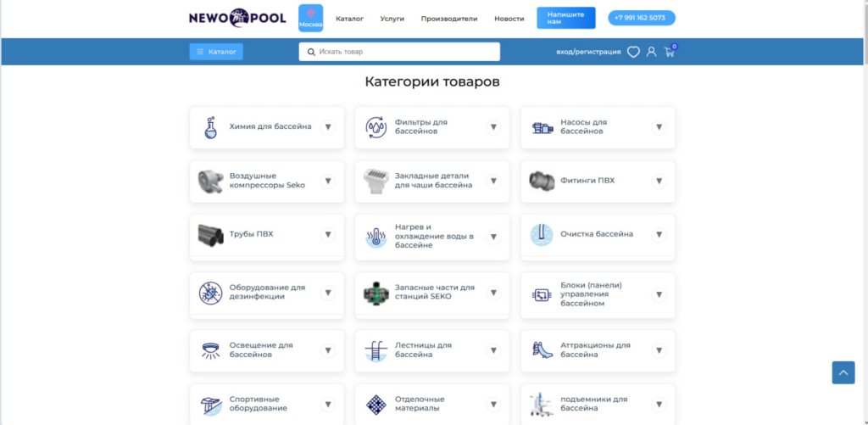Click the NEWO POOL logo
The width and height of the screenshot is (868, 425).
[x=237, y=19]
